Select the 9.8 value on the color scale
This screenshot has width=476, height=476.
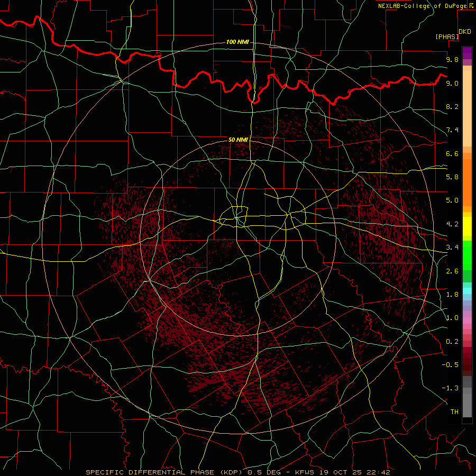coord(452,59)
